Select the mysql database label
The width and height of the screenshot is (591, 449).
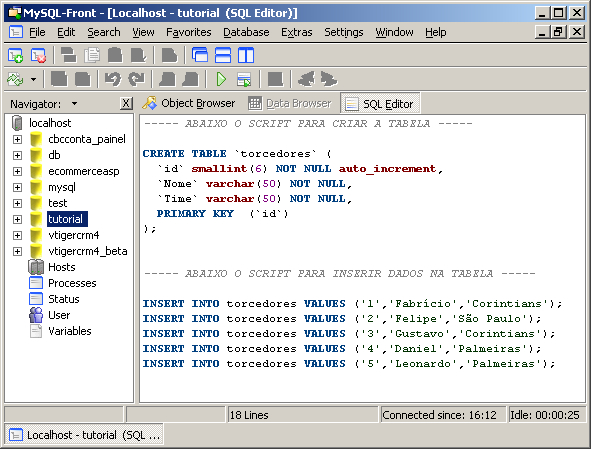pyautogui.click(x=62, y=187)
